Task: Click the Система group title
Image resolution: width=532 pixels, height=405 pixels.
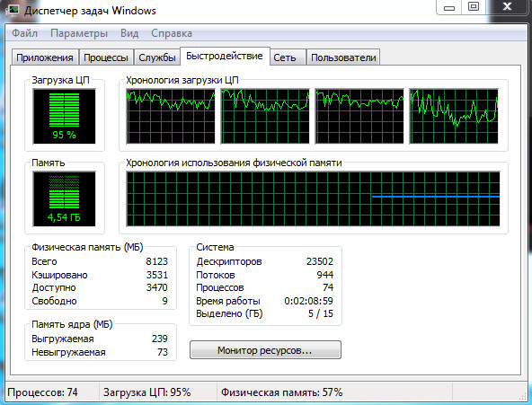Action: pos(215,247)
